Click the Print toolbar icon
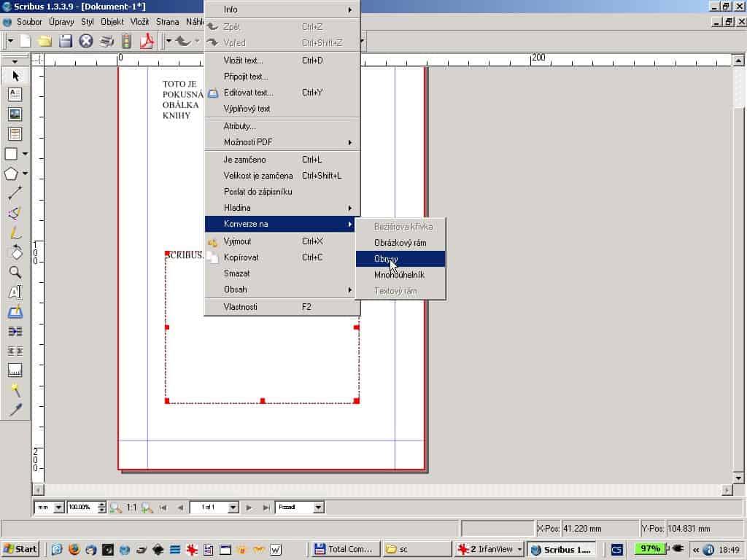This screenshot has height=560, width=747. coord(107,42)
